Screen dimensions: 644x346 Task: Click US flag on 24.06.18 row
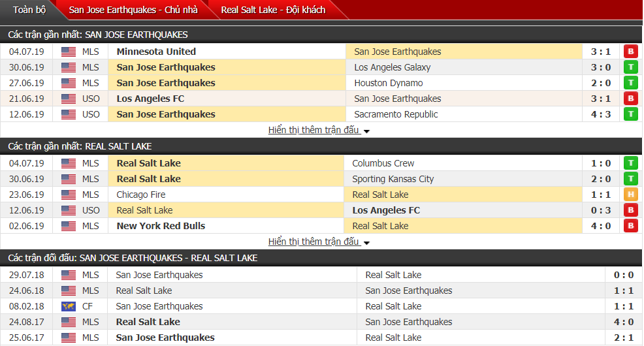coord(69,291)
